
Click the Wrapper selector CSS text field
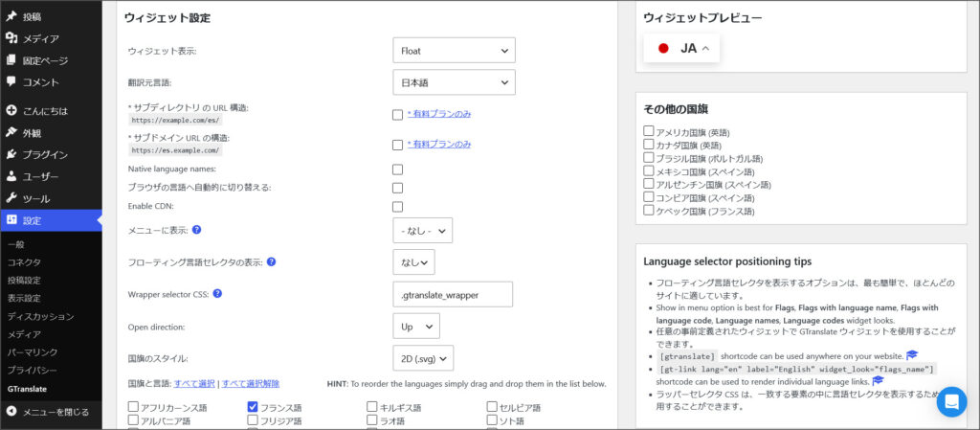[x=453, y=294]
